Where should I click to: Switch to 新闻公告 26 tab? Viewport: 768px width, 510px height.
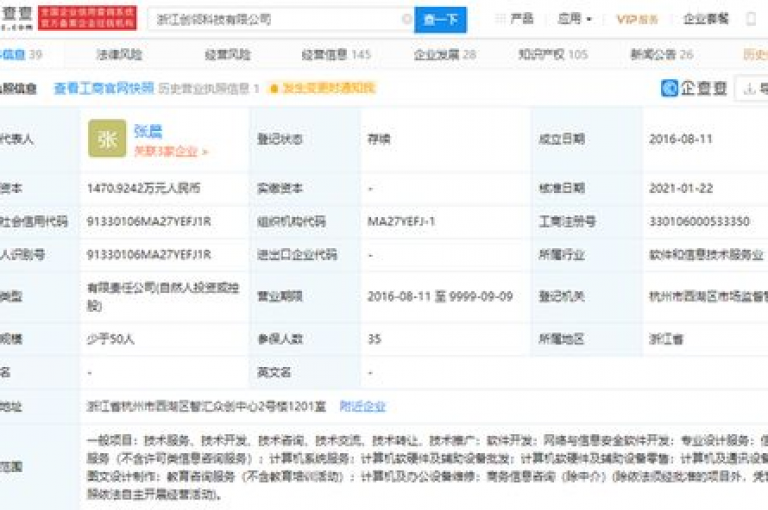point(662,54)
